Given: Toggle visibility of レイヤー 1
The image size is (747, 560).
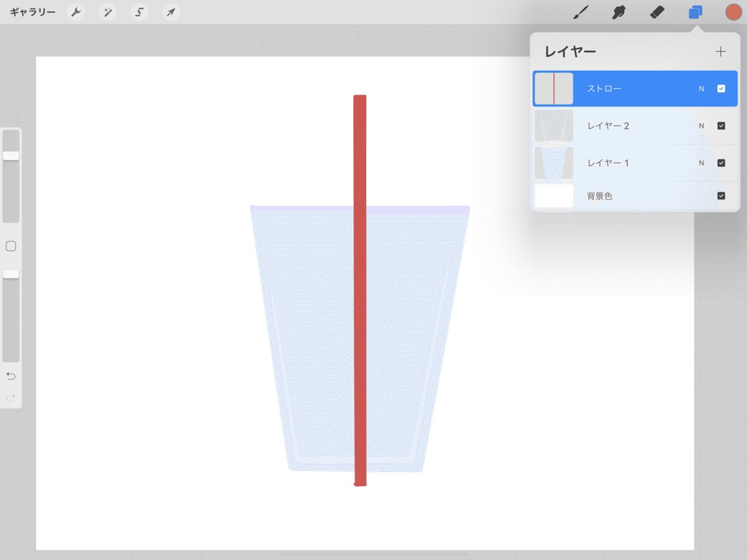Looking at the screenshot, I should click(721, 163).
